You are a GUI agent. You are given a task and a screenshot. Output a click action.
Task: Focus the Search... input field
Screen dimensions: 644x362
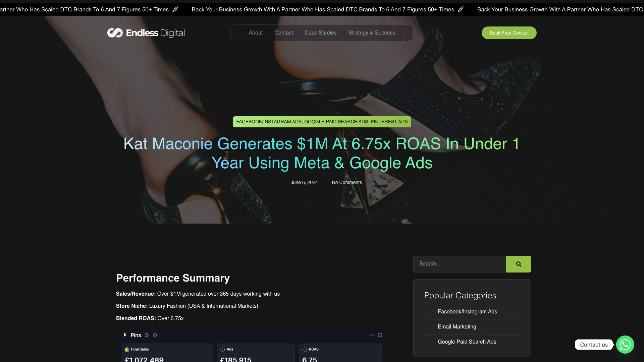(460, 264)
